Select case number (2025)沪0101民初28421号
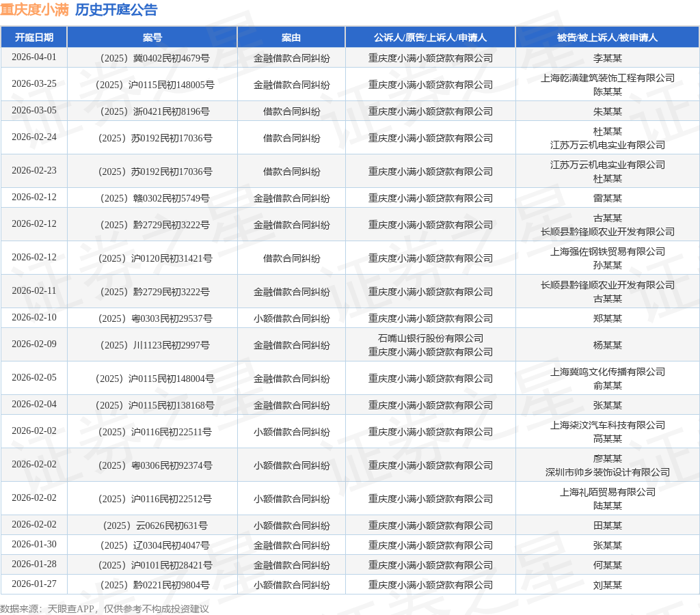This screenshot has width=700, height=615. point(154,566)
